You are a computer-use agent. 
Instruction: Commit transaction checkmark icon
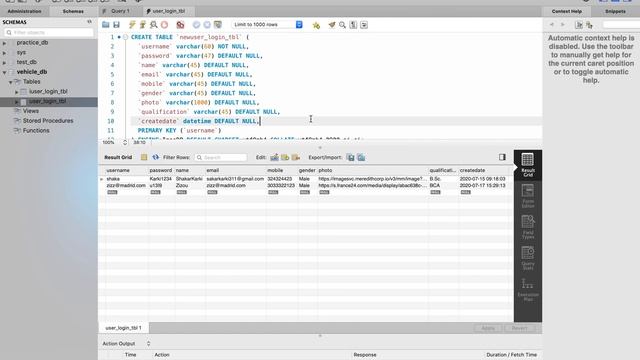pyautogui.click(x=196, y=25)
